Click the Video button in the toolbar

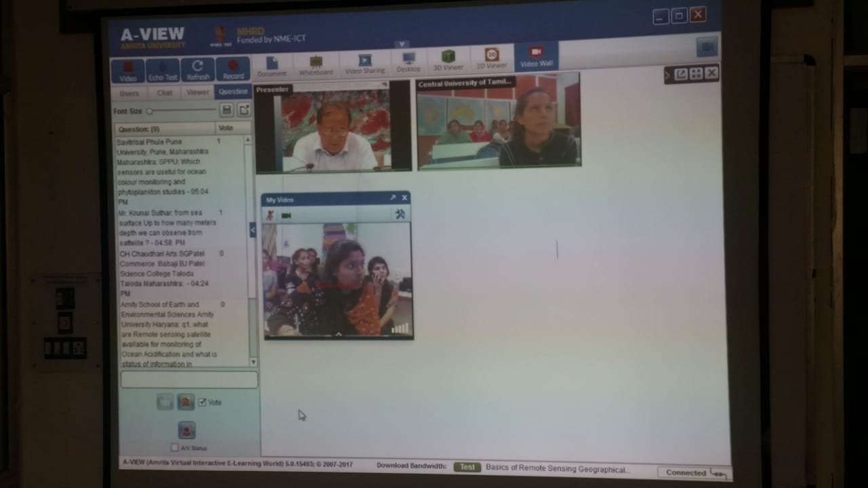pyautogui.click(x=127, y=70)
